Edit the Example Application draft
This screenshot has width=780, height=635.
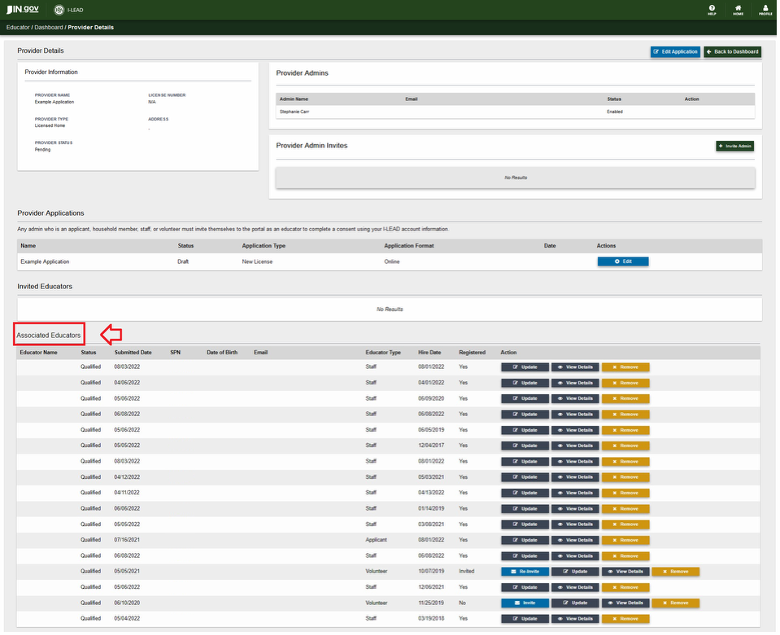(623, 261)
